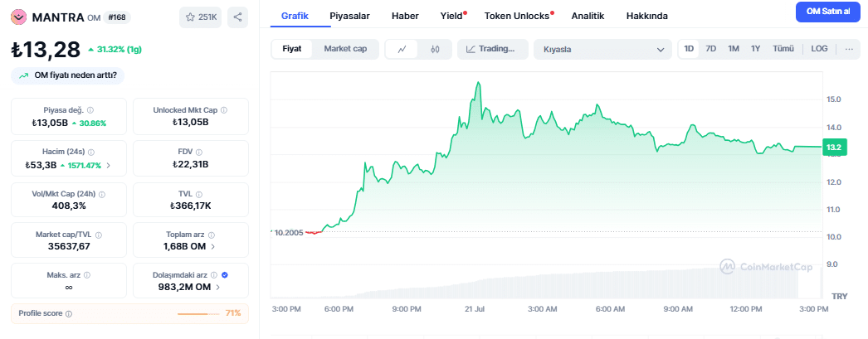
Task: Open the chart more options ellipsis
Action: coord(849,49)
